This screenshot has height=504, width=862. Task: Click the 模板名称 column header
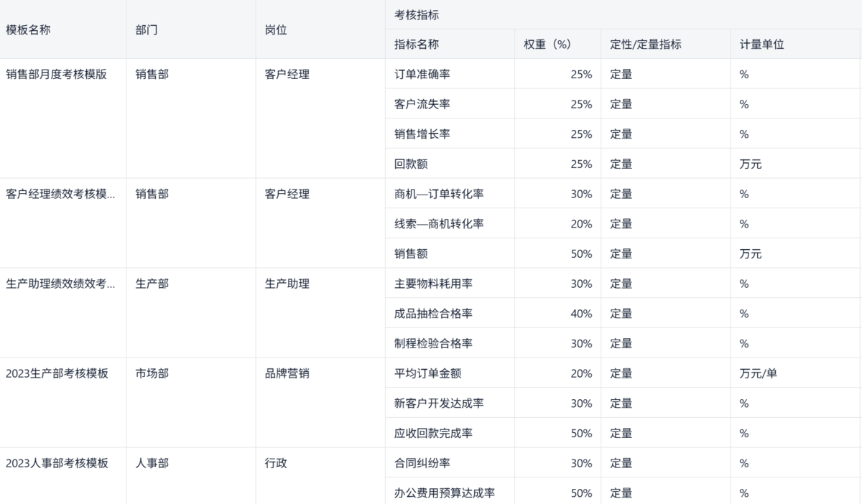click(29, 30)
